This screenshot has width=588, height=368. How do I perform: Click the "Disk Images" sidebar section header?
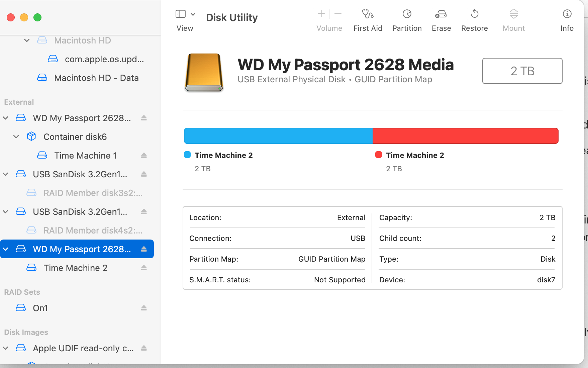click(x=26, y=332)
